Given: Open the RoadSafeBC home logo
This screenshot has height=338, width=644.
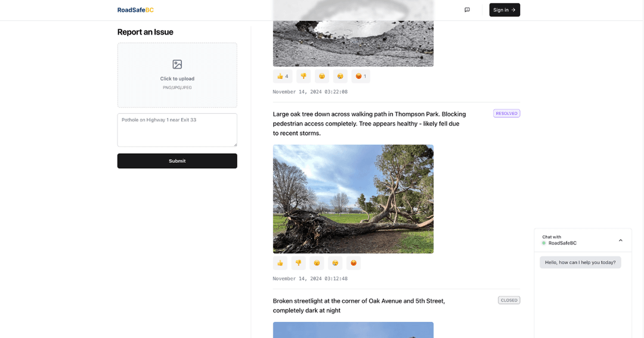Looking at the screenshot, I should [135, 10].
